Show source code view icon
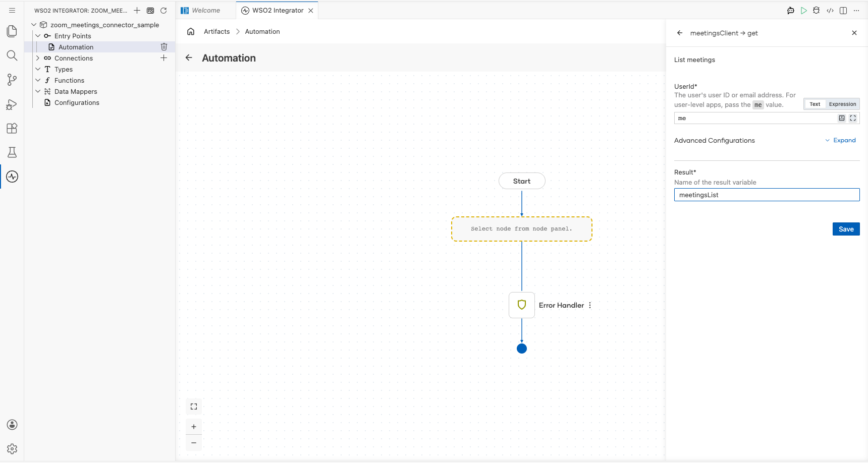This screenshot has height=463, width=868. 830,11
